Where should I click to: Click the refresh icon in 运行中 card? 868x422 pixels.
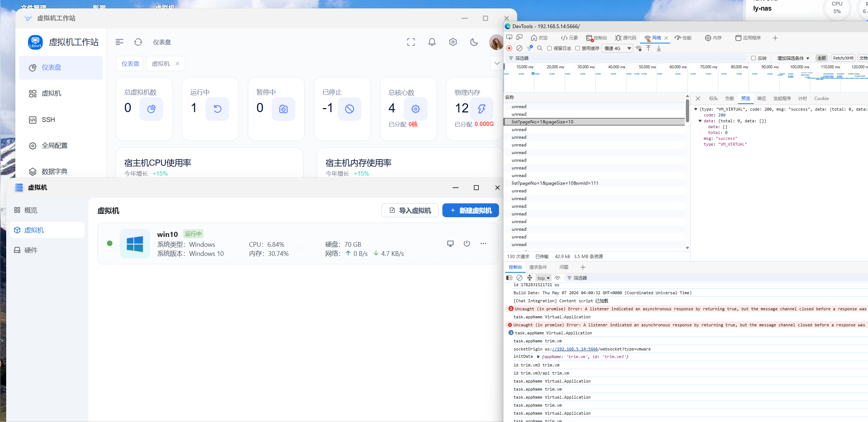click(217, 109)
